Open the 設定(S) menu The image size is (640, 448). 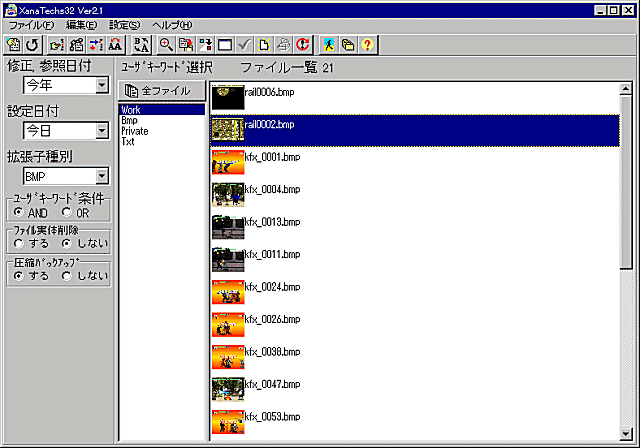[124, 25]
